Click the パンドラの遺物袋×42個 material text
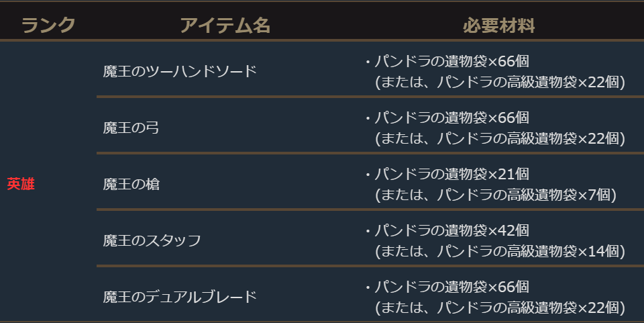Image resolution: width=644 pixels, height=323 pixels. (x=451, y=230)
